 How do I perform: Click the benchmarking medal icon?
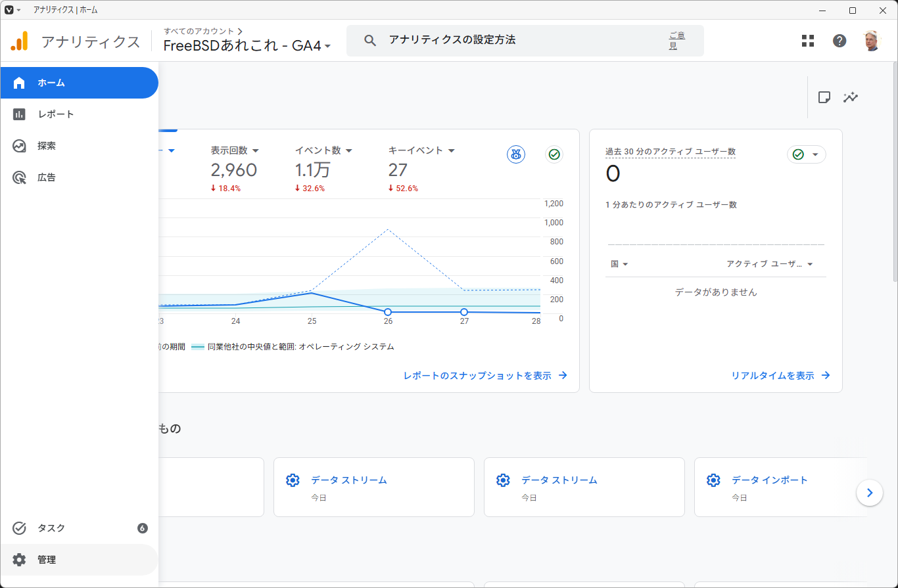point(516,154)
